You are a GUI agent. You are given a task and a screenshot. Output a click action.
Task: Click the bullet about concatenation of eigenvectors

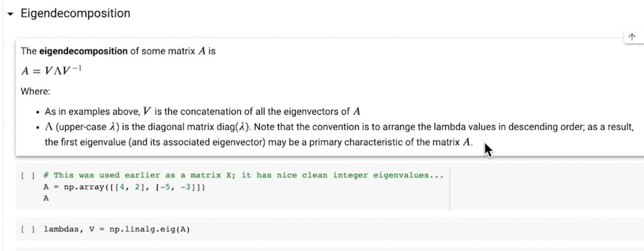pos(203,111)
